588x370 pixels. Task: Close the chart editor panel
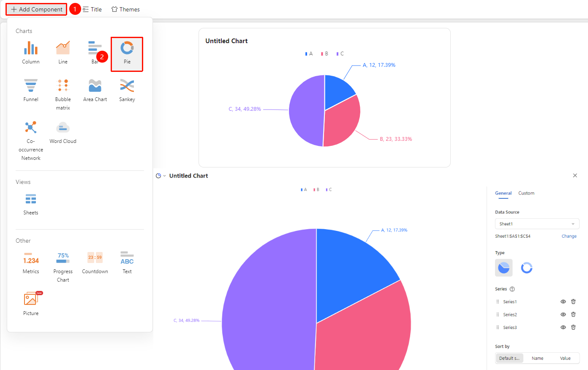click(575, 175)
